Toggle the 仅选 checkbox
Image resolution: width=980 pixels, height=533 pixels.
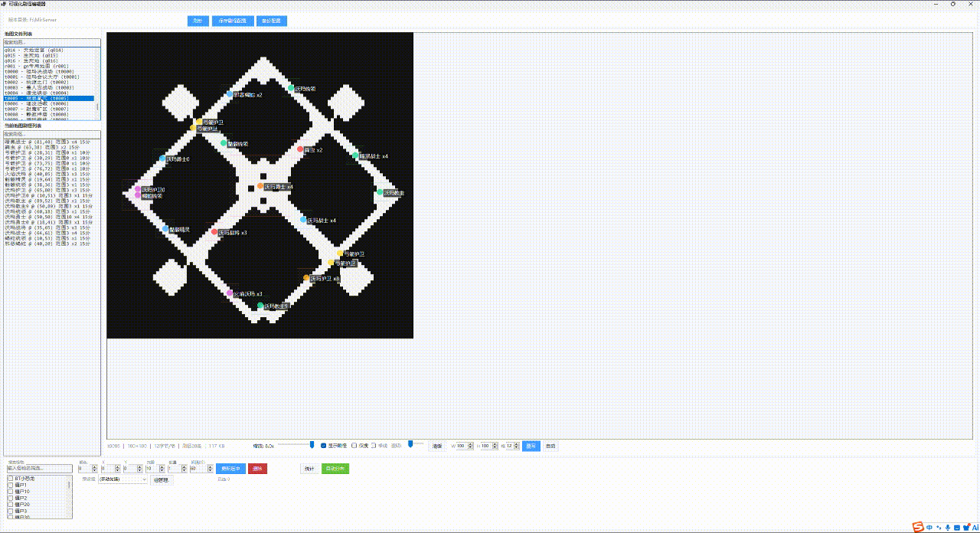pyautogui.click(x=354, y=446)
